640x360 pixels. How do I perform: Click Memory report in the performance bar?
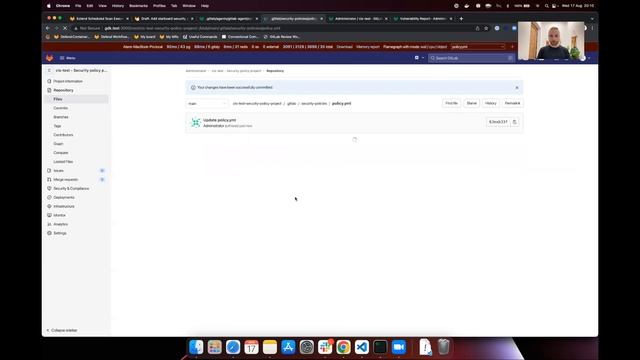[x=368, y=47]
